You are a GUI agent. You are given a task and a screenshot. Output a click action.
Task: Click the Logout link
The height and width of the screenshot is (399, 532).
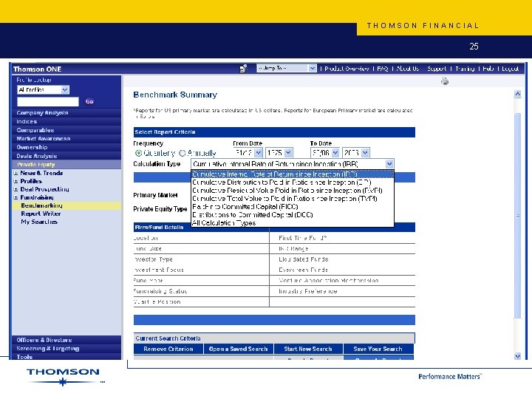pyautogui.click(x=510, y=69)
